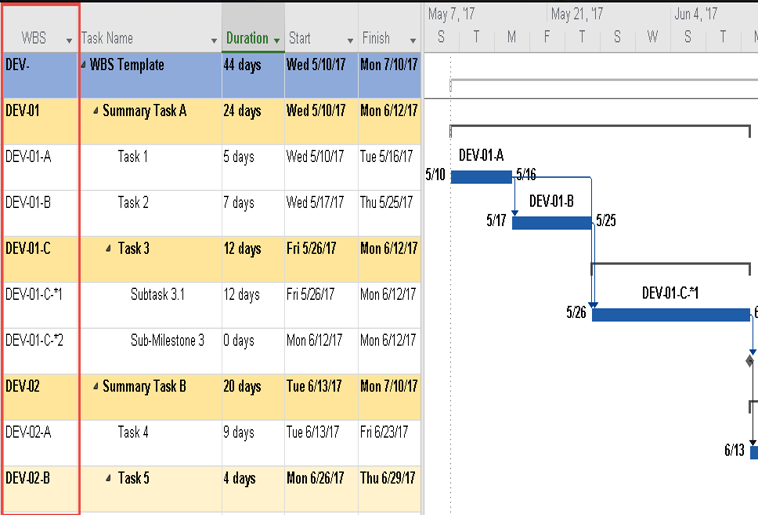Click Task 4 finish date cell
This screenshot has height=515, width=758.
[x=387, y=433]
